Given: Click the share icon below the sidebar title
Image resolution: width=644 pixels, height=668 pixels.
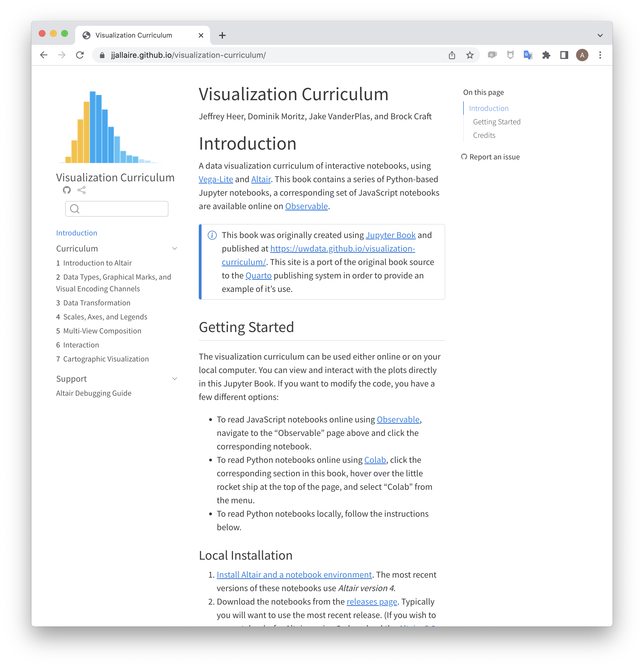Looking at the screenshot, I should click(81, 190).
